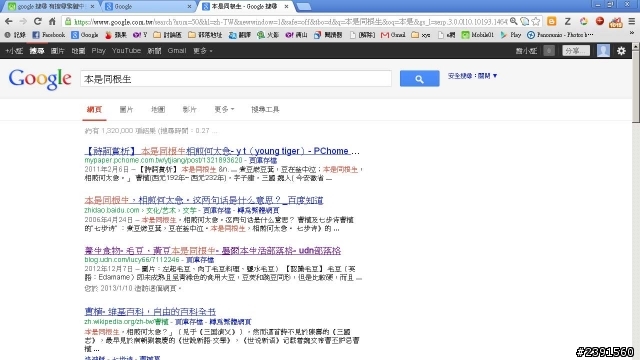Image resolution: width=640 pixels, height=360 pixels.
Task: Open the udn blog result link
Action: tap(213, 251)
